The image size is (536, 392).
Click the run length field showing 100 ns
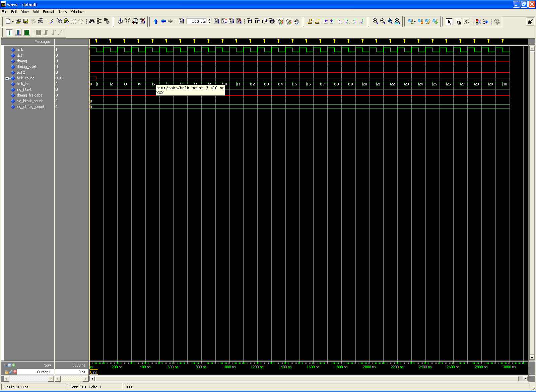tap(197, 21)
